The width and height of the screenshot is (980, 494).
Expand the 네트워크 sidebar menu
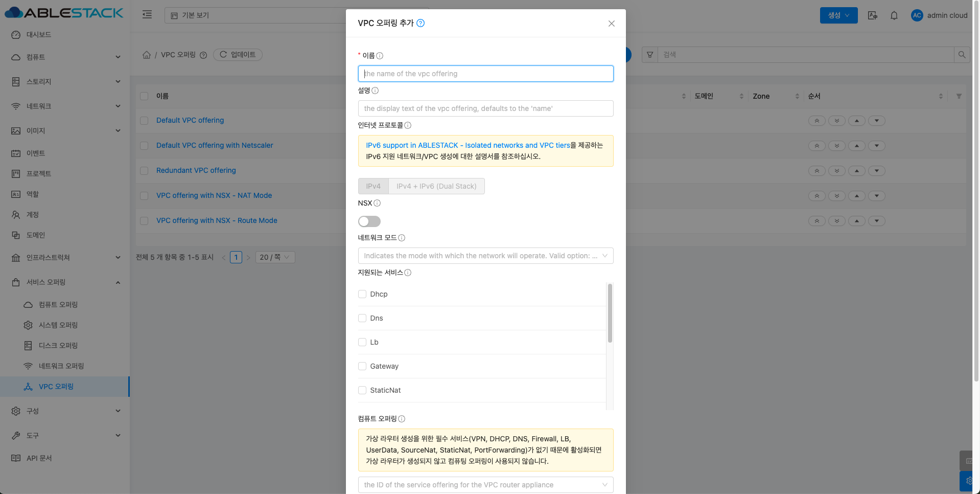(65, 106)
